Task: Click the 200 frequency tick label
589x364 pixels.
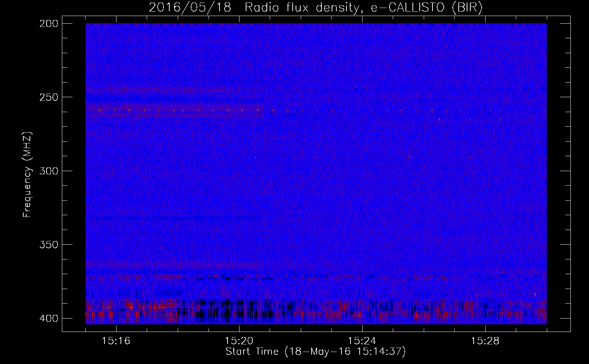Action: point(48,24)
